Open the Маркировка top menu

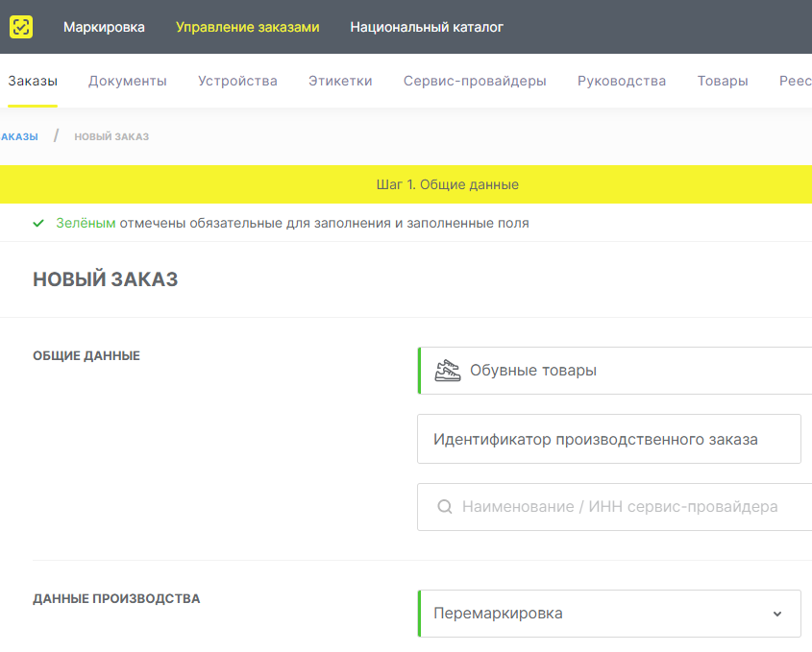click(104, 27)
